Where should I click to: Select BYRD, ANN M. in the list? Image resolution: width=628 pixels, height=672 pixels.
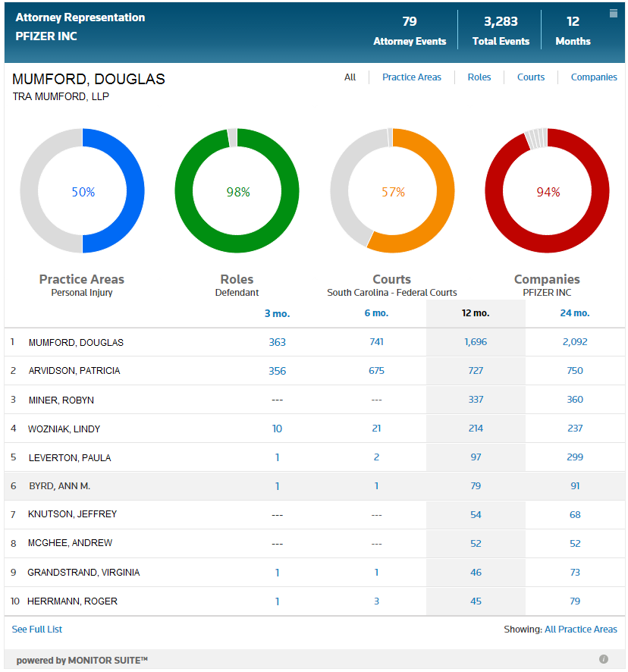click(60, 486)
